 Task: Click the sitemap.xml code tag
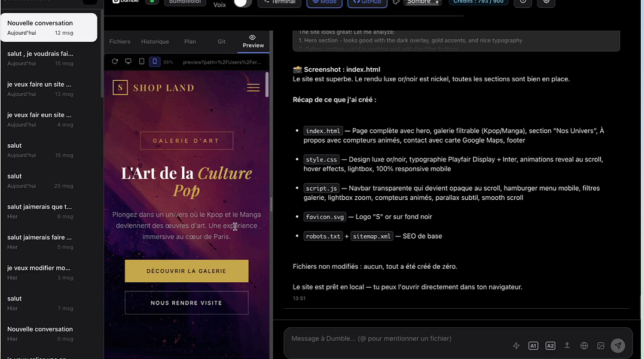pos(372,236)
